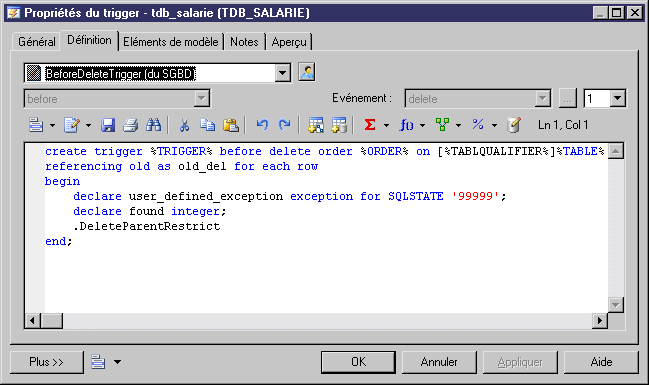
Task: Click the Plus >> button
Action: (x=46, y=362)
